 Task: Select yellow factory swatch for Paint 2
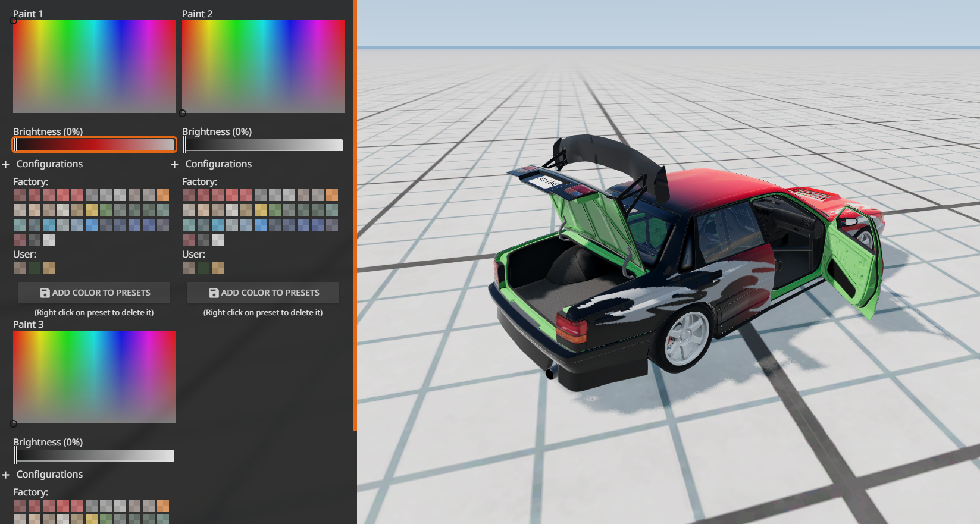(261, 210)
